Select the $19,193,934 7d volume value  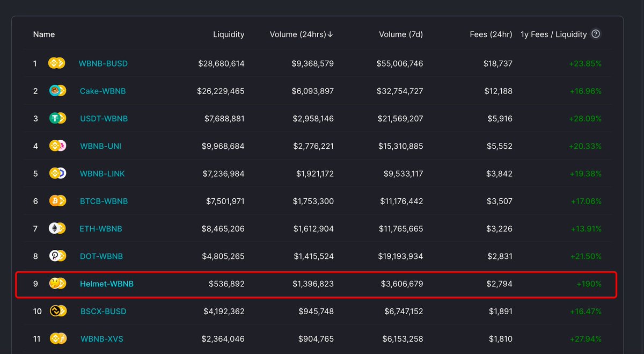pyautogui.click(x=400, y=256)
